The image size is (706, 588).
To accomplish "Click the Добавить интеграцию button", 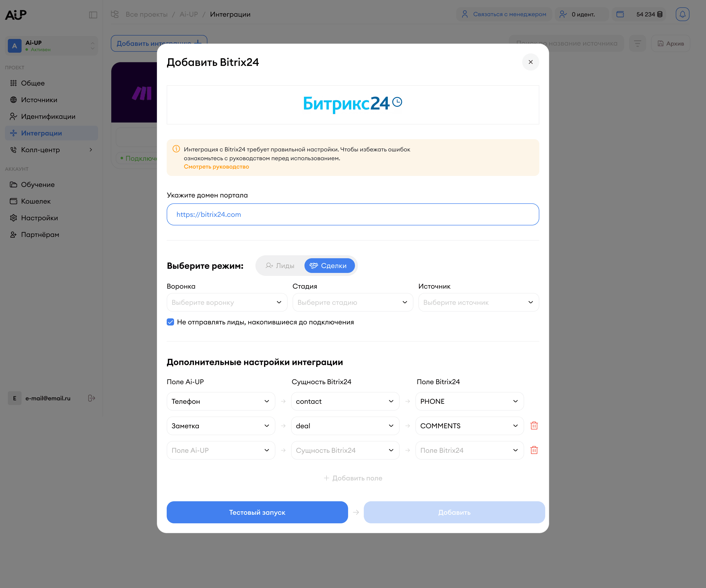I will click(159, 43).
